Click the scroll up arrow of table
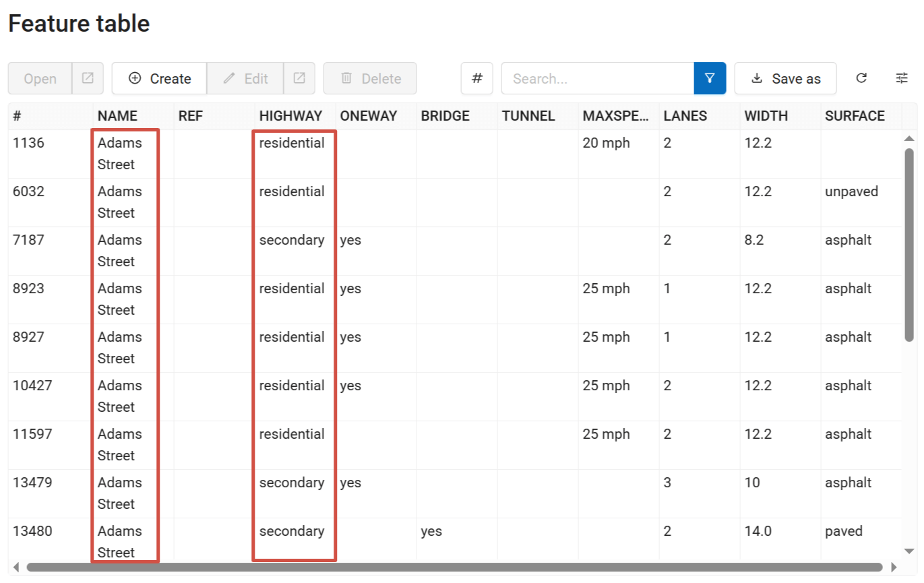This screenshot has height=583, width=924. [x=909, y=139]
